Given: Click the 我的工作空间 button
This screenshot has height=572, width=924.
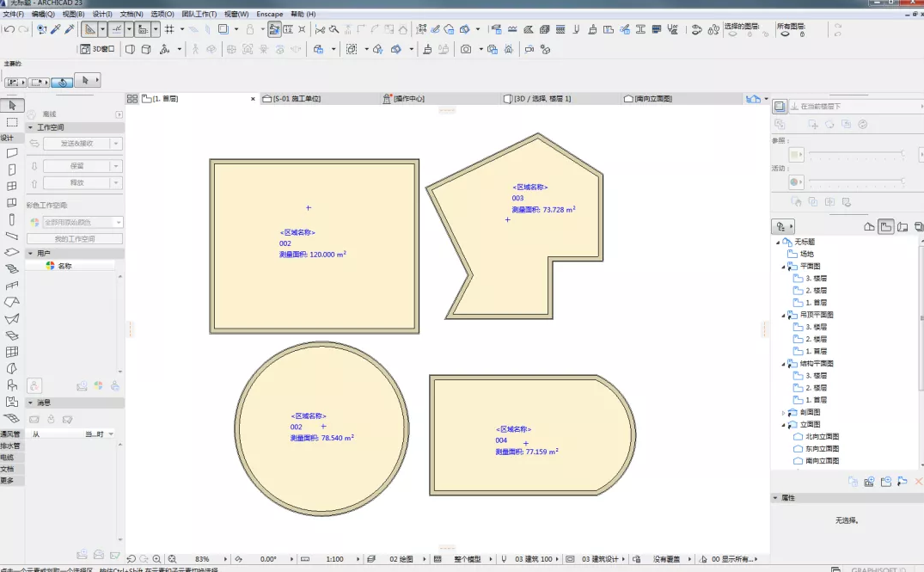Looking at the screenshot, I should click(x=74, y=239).
